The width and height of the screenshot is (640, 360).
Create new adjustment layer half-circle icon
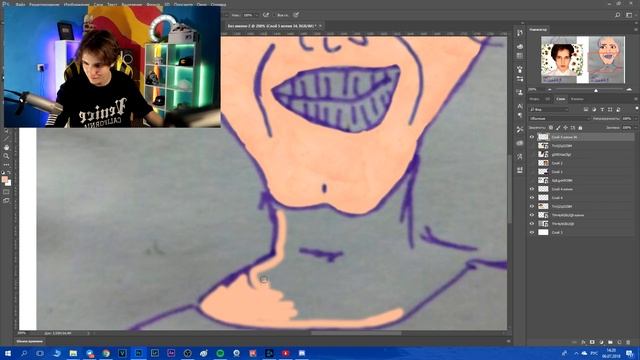[x=601, y=342]
